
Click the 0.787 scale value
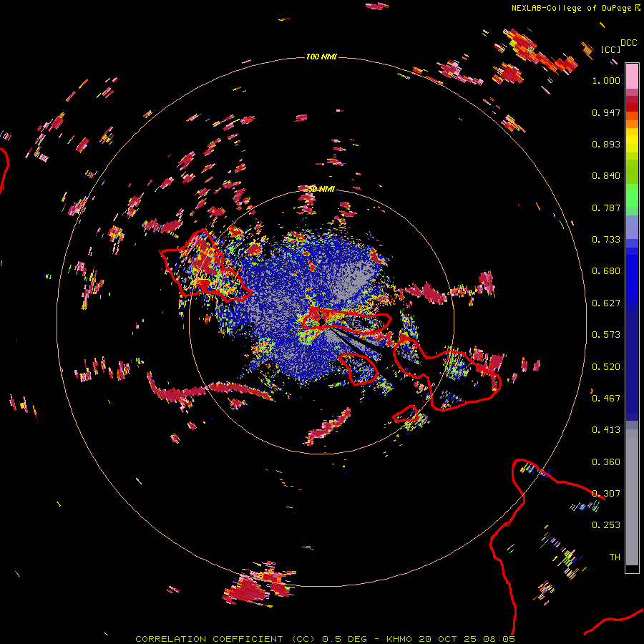click(x=606, y=208)
